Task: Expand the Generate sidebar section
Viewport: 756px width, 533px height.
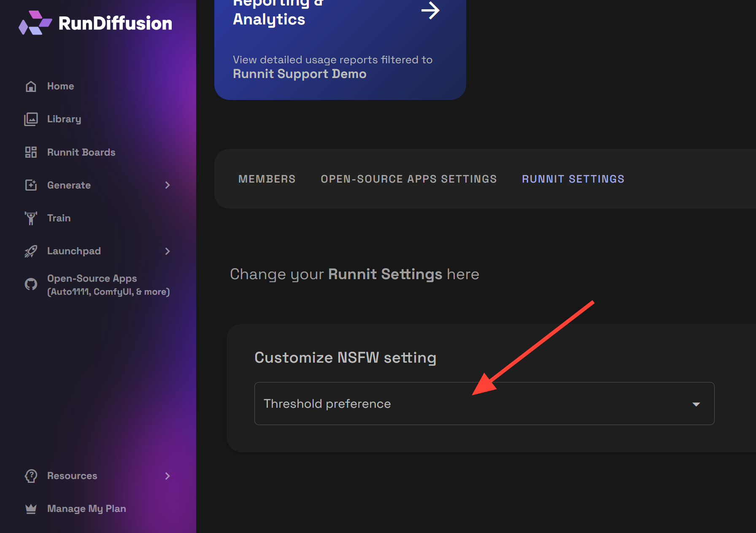Action: [167, 185]
